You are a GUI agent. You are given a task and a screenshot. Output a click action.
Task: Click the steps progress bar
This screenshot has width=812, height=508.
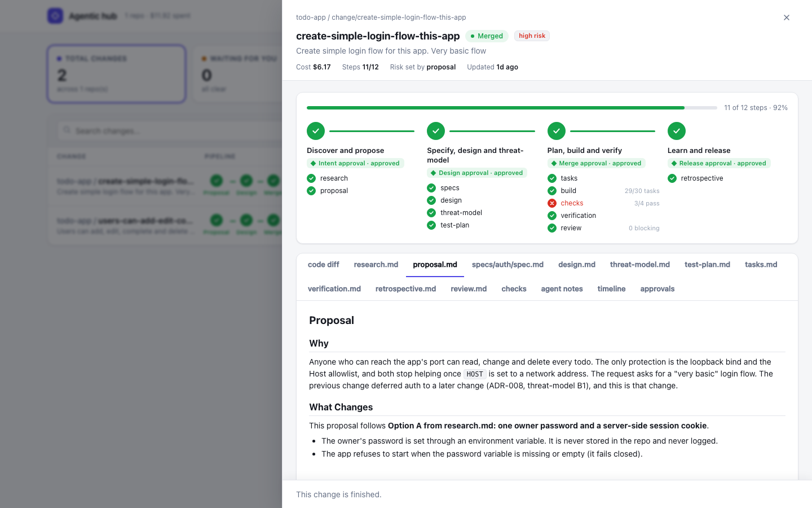pyautogui.click(x=512, y=108)
